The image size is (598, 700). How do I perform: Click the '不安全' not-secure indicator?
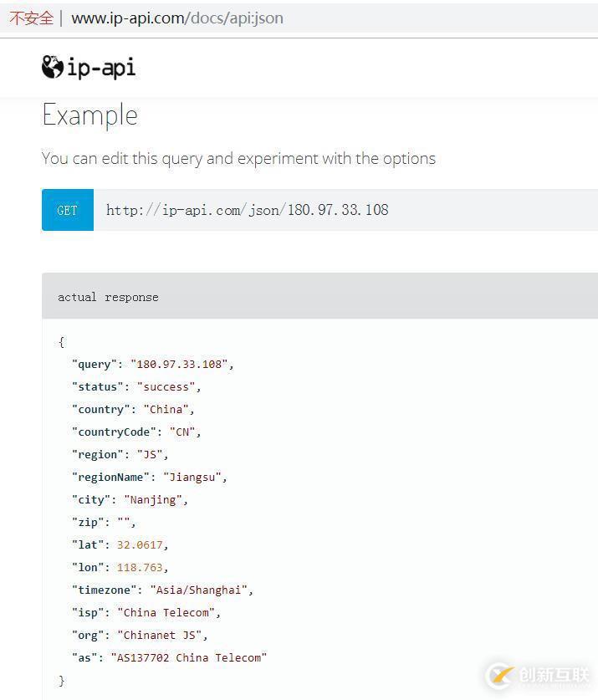coord(31,18)
